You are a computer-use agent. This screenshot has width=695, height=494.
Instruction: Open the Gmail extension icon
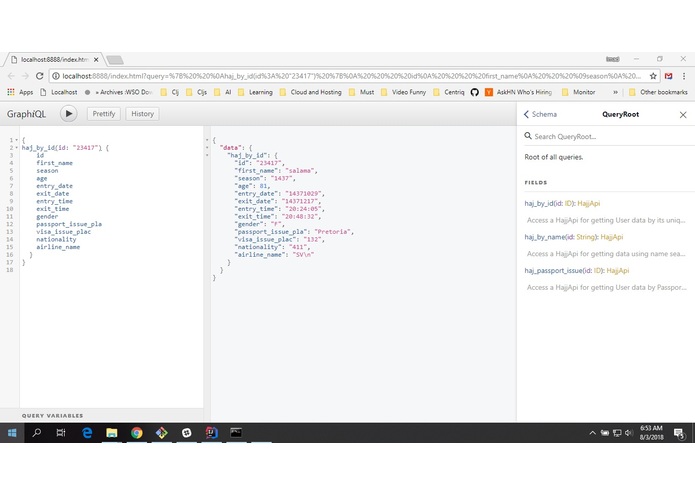click(x=668, y=76)
